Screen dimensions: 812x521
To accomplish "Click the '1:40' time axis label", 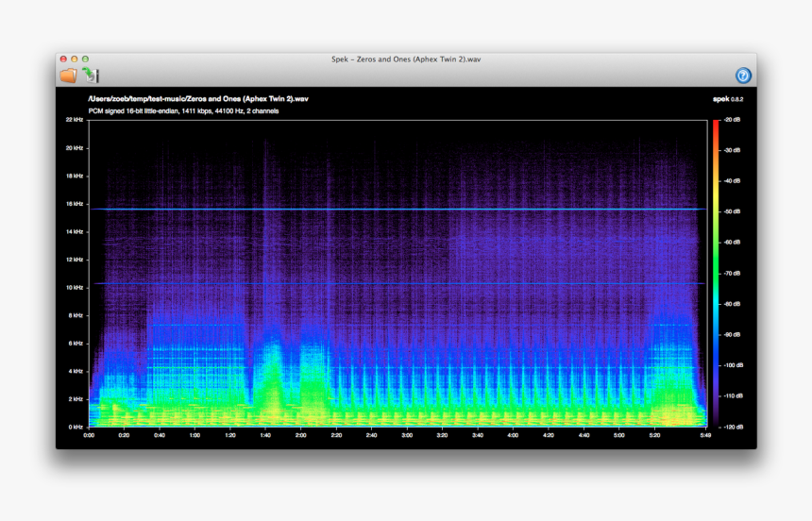I will (x=265, y=435).
